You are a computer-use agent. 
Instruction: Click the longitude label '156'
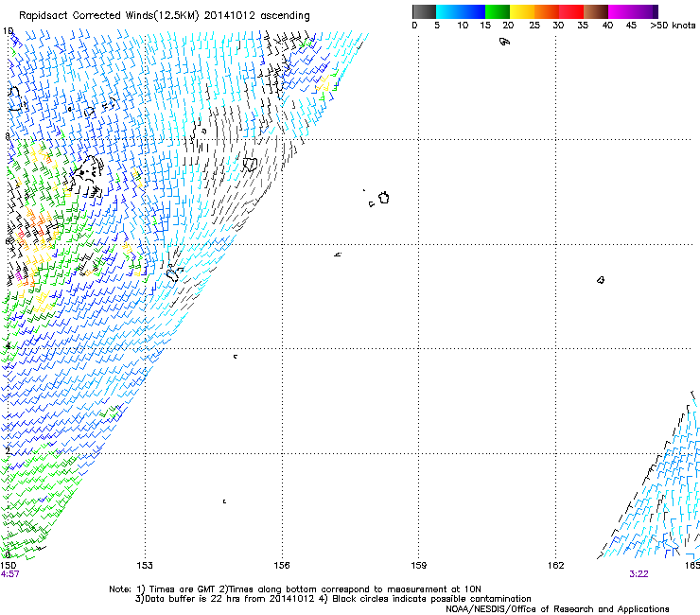(282, 566)
